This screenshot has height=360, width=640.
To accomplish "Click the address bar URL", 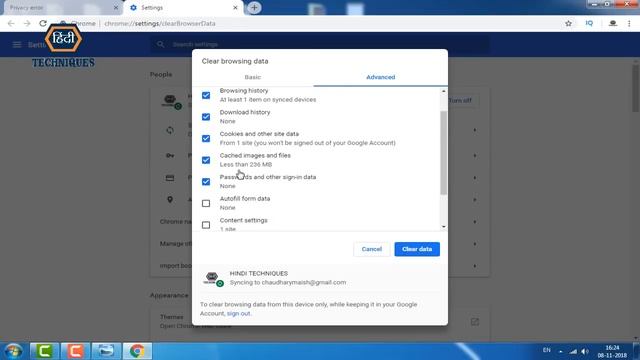I will pos(160,24).
